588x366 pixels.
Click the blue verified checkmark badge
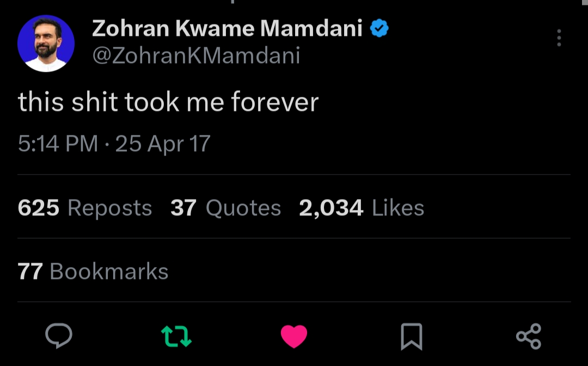[x=379, y=28]
